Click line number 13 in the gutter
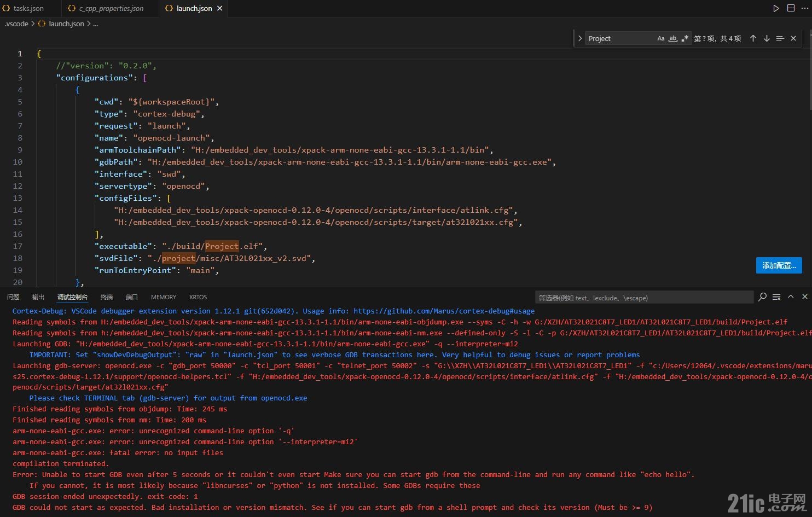812x517 pixels. click(18, 198)
